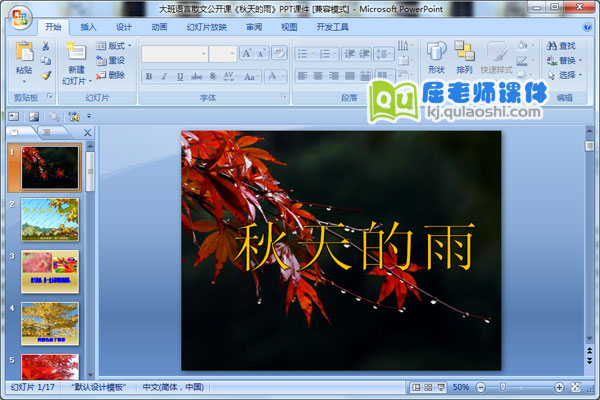Switch to the Animations (动画) tab
This screenshot has width=600, height=400.
[x=159, y=27]
